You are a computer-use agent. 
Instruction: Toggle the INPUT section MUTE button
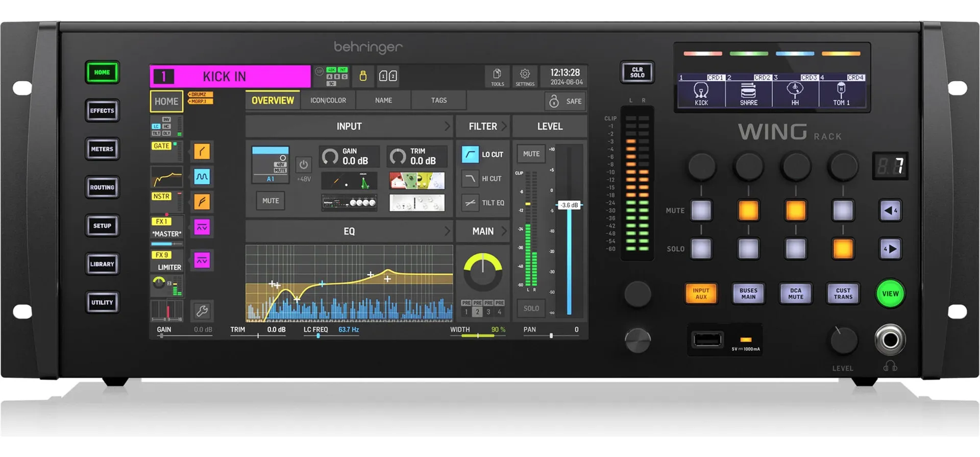[271, 201]
